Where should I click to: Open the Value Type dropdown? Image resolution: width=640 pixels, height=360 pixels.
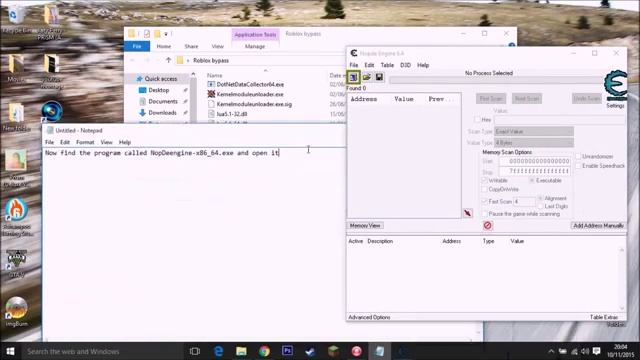point(534,143)
